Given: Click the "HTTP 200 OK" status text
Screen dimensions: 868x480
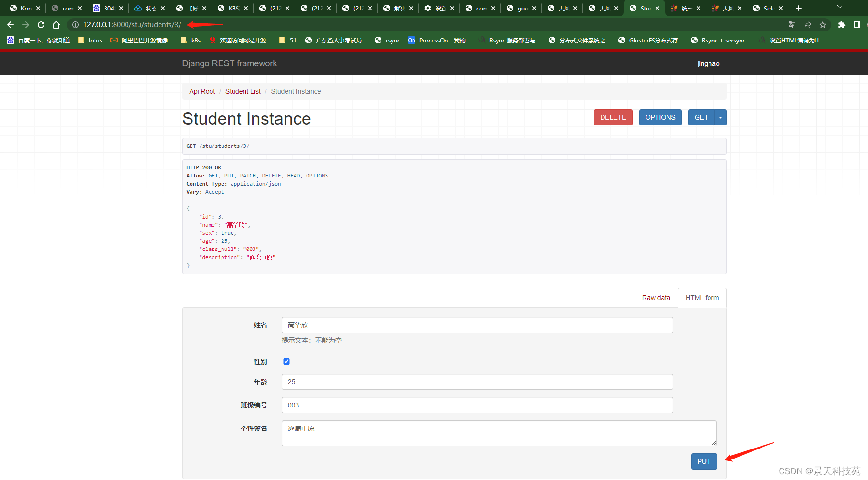Looking at the screenshot, I should (204, 167).
